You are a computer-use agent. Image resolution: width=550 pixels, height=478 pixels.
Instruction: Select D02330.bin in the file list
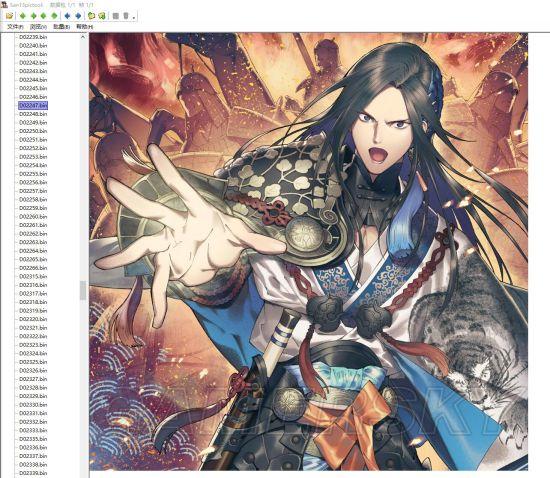tap(33, 405)
